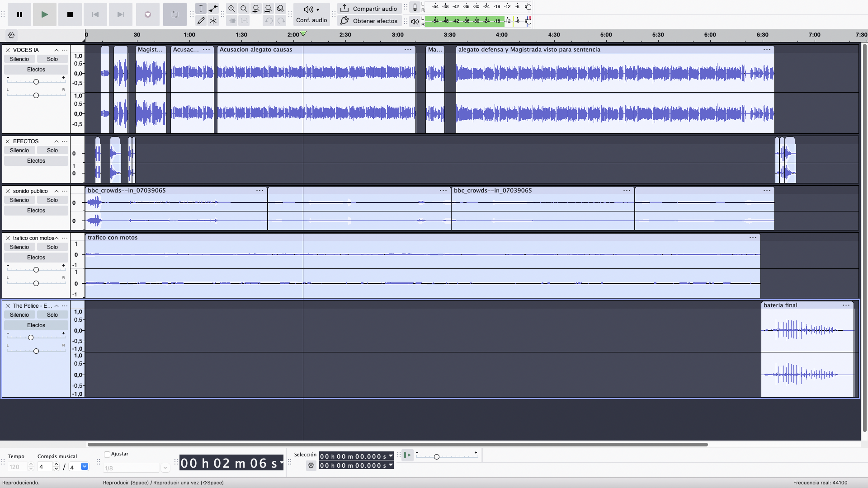Toggle the Loop playback button
Screen dimensions: 868x488
(175, 14)
